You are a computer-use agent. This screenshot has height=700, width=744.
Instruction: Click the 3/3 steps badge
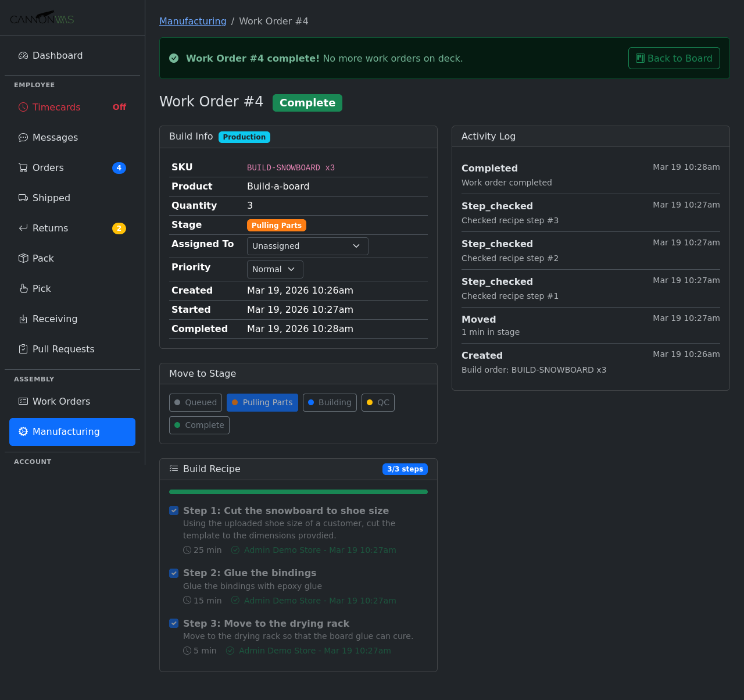pos(405,469)
